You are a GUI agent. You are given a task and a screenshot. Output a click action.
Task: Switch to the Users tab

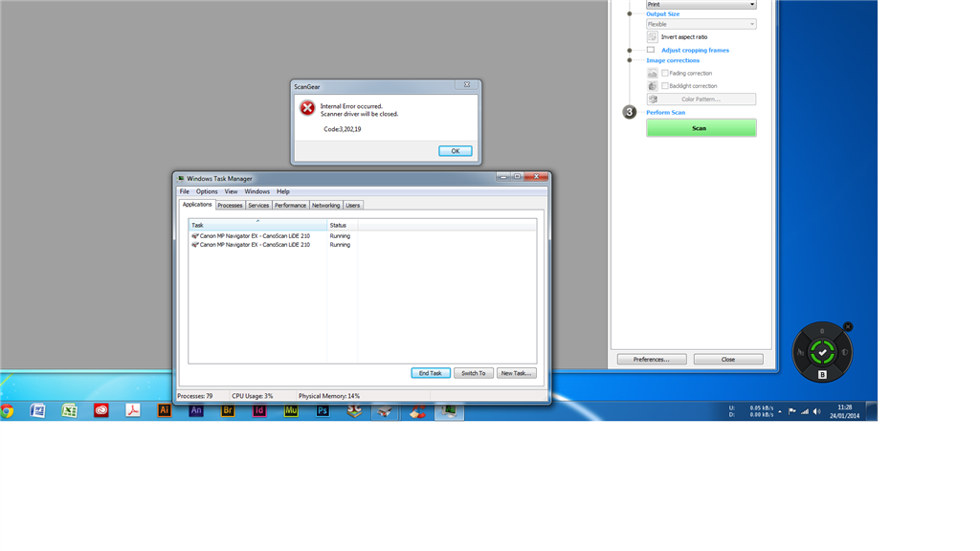pyautogui.click(x=353, y=206)
